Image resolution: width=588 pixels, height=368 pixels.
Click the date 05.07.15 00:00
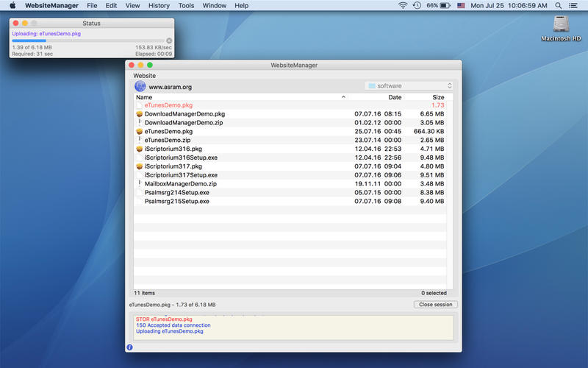click(378, 193)
